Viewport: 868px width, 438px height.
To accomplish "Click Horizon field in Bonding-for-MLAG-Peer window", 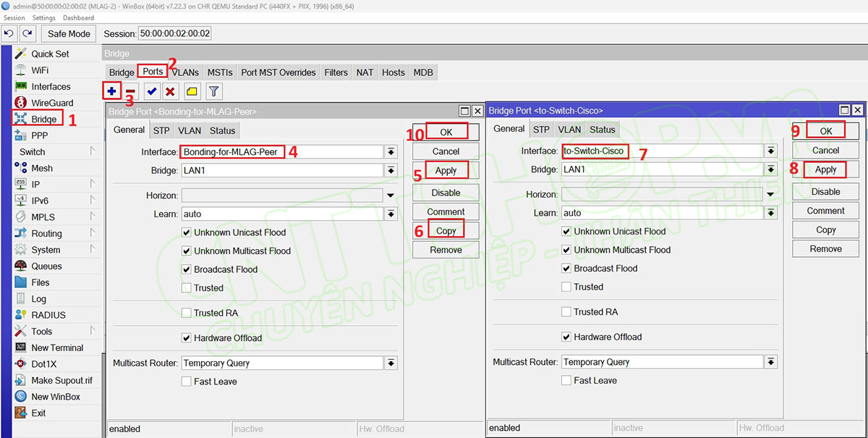I will [x=281, y=195].
